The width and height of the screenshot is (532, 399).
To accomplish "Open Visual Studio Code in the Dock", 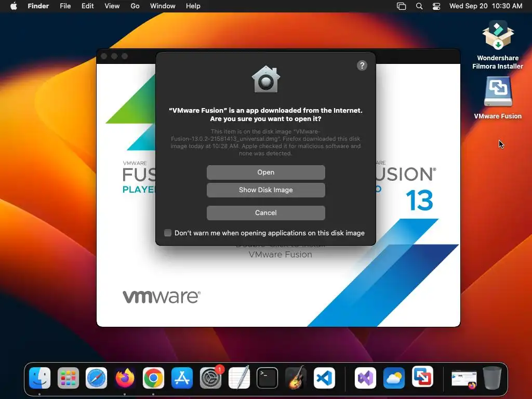I will pos(324,378).
